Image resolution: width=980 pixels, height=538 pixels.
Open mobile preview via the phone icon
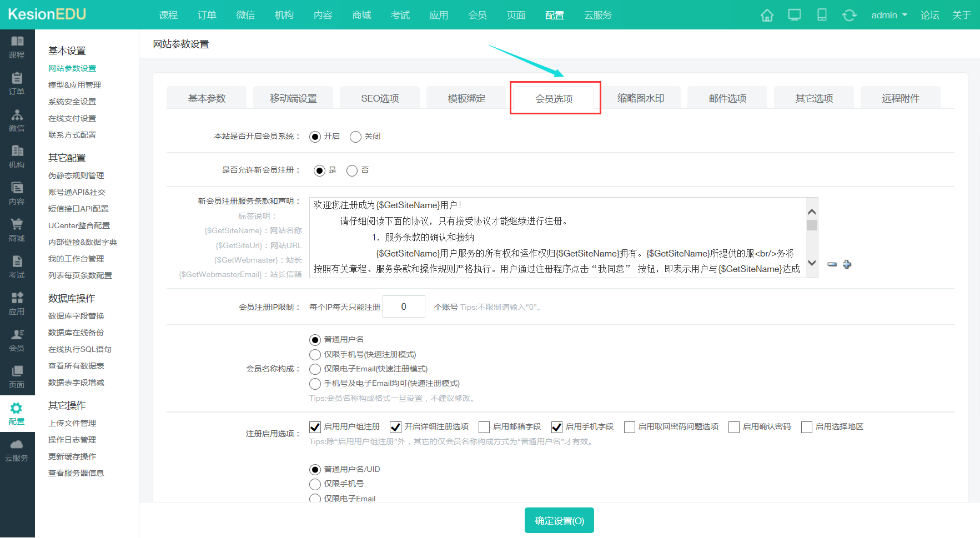pos(822,15)
